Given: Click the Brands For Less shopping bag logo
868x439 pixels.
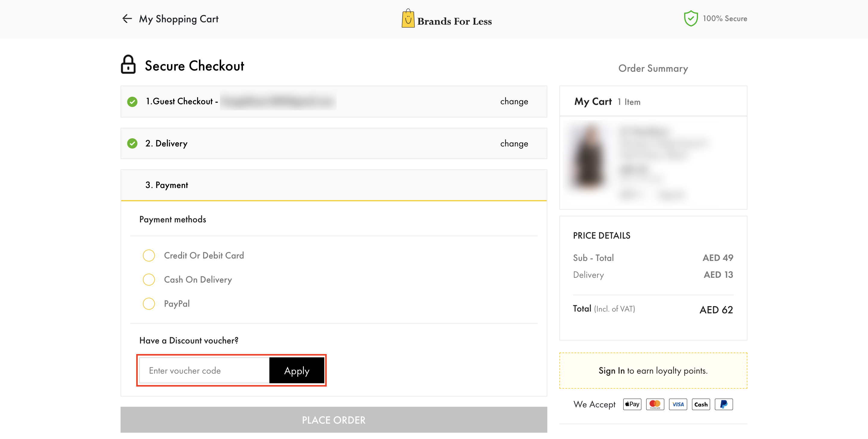Looking at the screenshot, I should (408, 19).
